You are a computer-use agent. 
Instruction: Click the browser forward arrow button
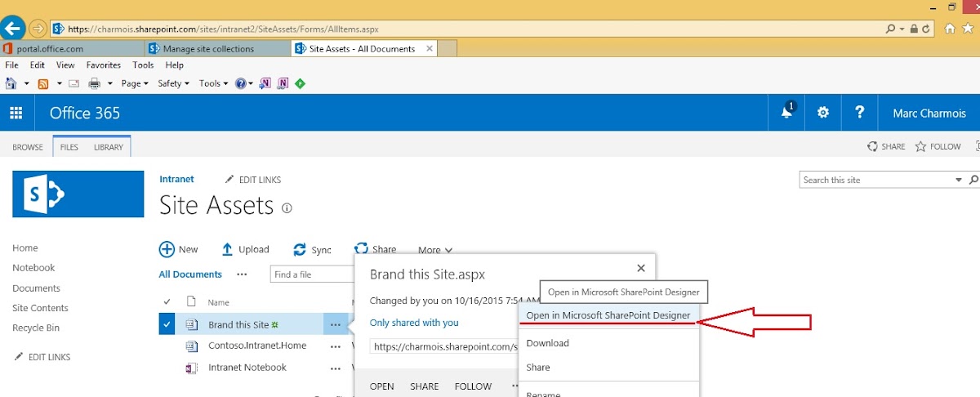(x=37, y=29)
